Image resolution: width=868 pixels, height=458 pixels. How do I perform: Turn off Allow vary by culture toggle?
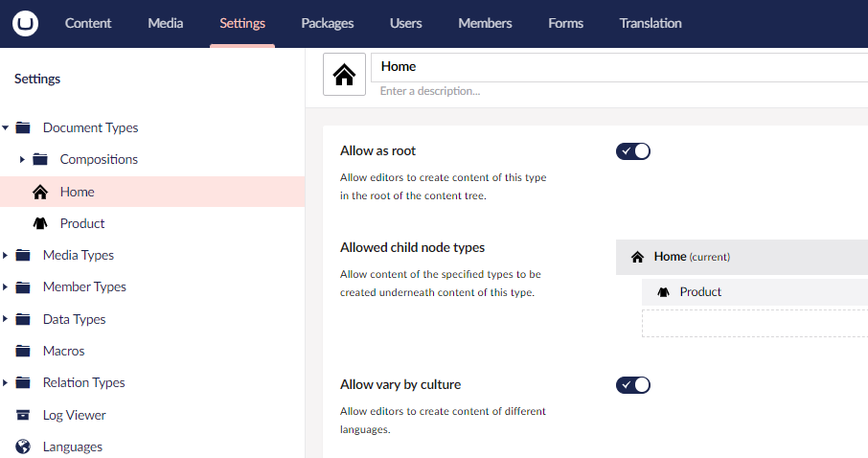(632, 385)
